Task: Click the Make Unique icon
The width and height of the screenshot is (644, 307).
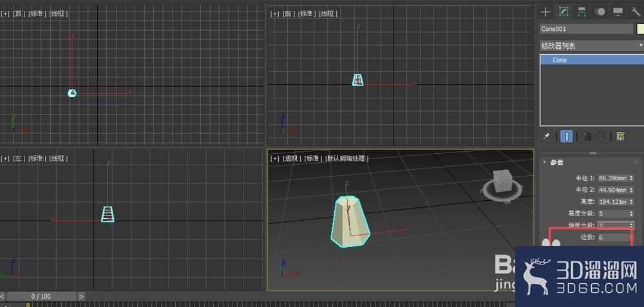Action: [x=587, y=136]
